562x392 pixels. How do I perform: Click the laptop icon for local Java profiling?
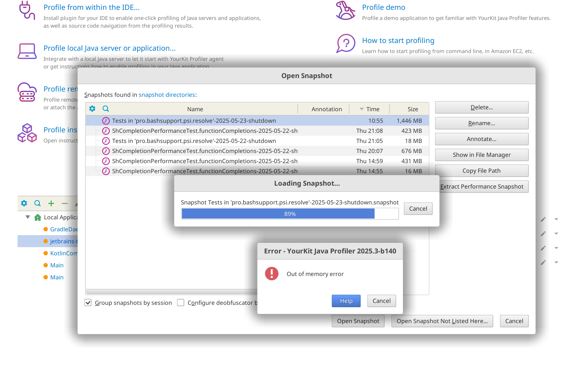point(27,51)
